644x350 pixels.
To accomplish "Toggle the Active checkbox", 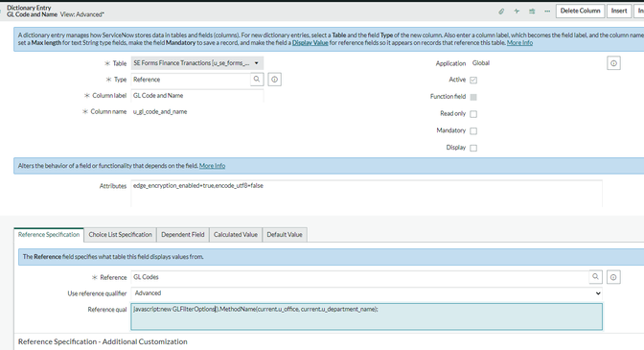I will [x=473, y=81].
